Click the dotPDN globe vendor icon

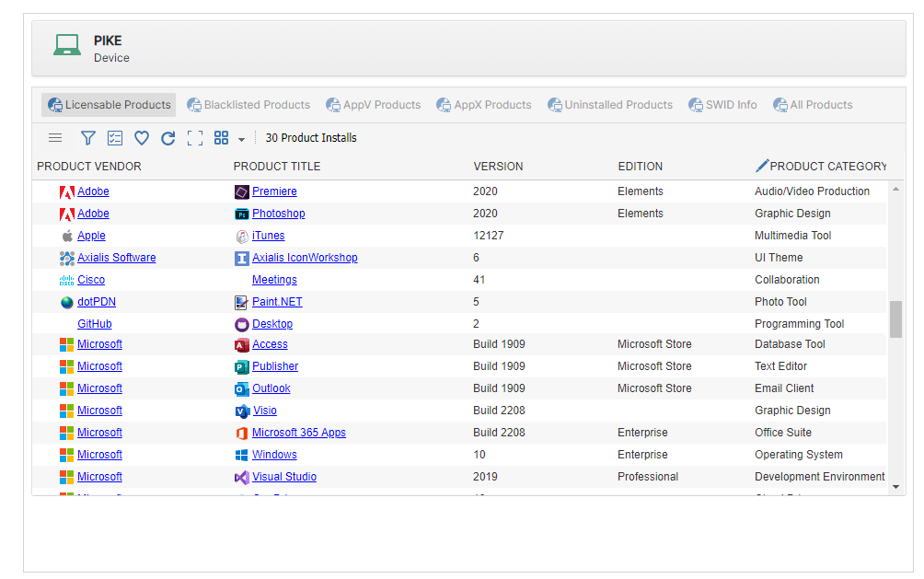pyautogui.click(x=67, y=303)
